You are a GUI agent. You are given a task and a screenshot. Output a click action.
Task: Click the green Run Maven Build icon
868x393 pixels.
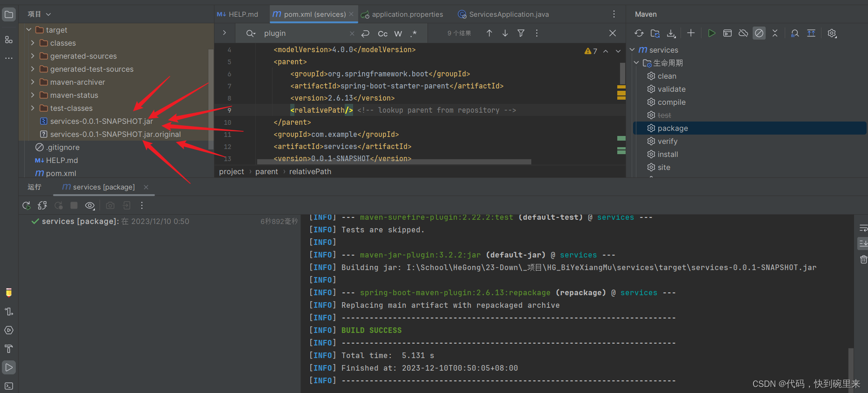coord(711,33)
